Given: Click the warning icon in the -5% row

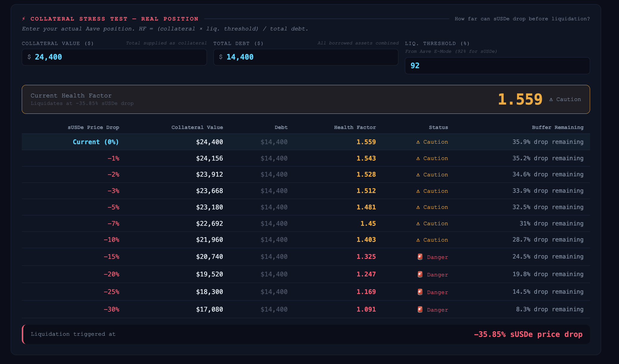Looking at the screenshot, I should (x=418, y=207).
